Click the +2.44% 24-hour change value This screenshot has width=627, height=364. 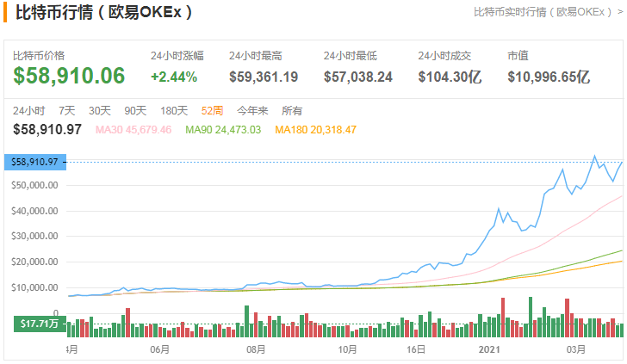tap(174, 76)
